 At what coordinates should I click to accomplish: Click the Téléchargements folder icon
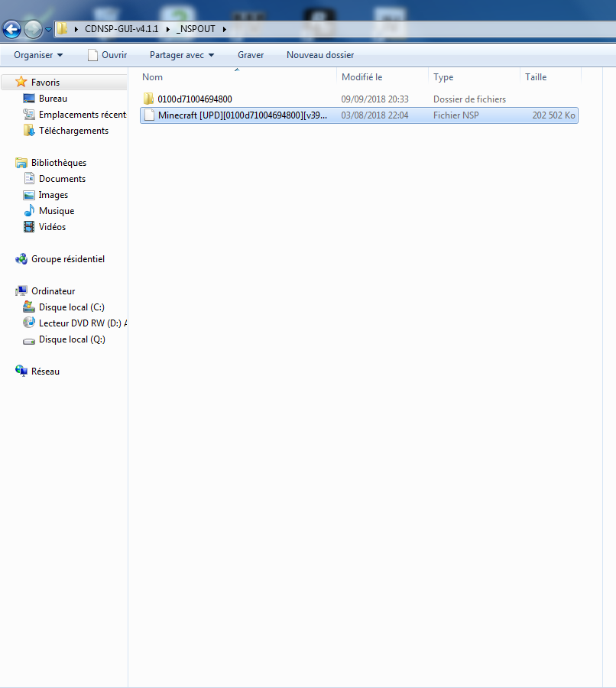(x=29, y=130)
